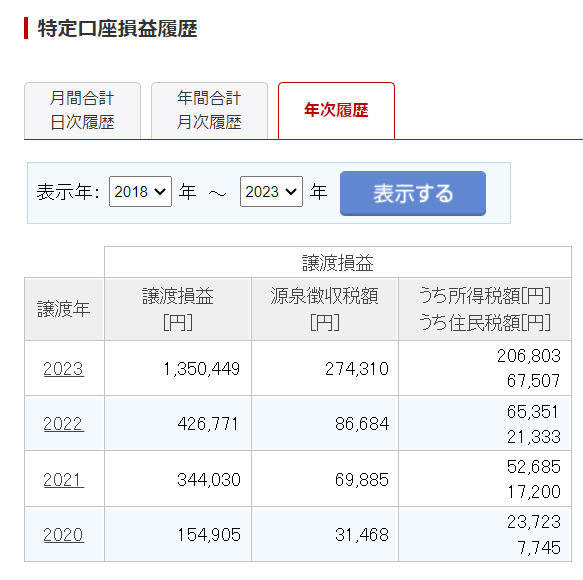Viewport: 583px width, 580px height.
Task: Click the 7,745 resident tax value
Action: (x=539, y=548)
